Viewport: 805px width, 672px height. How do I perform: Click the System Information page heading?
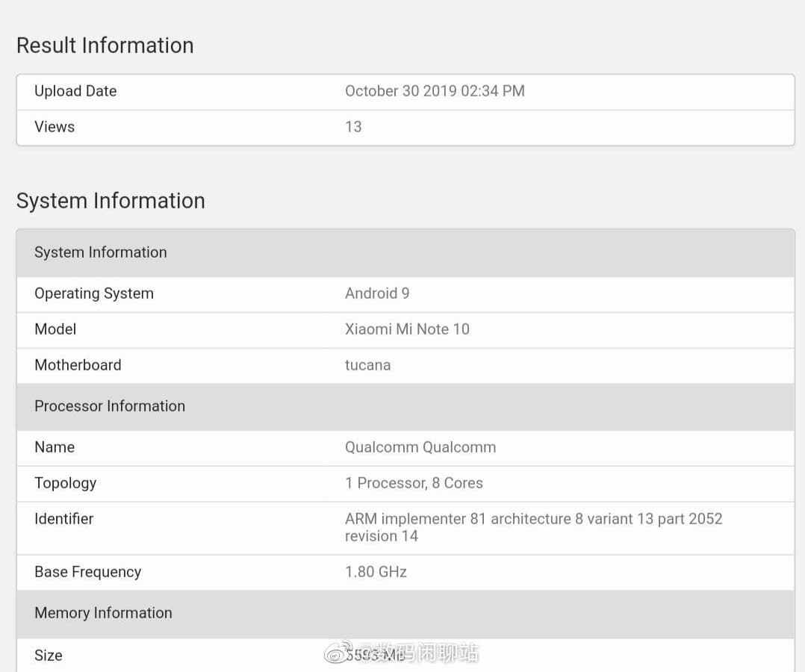coord(111,201)
